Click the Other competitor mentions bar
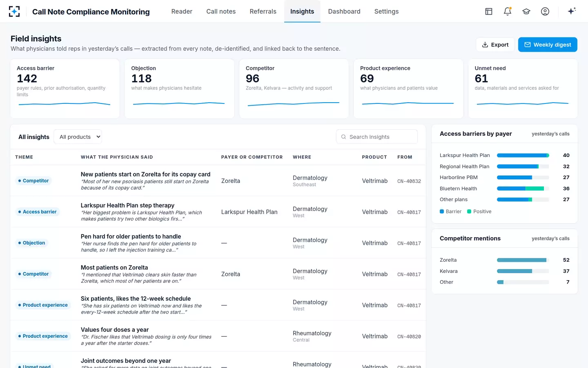 click(x=523, y=282)
